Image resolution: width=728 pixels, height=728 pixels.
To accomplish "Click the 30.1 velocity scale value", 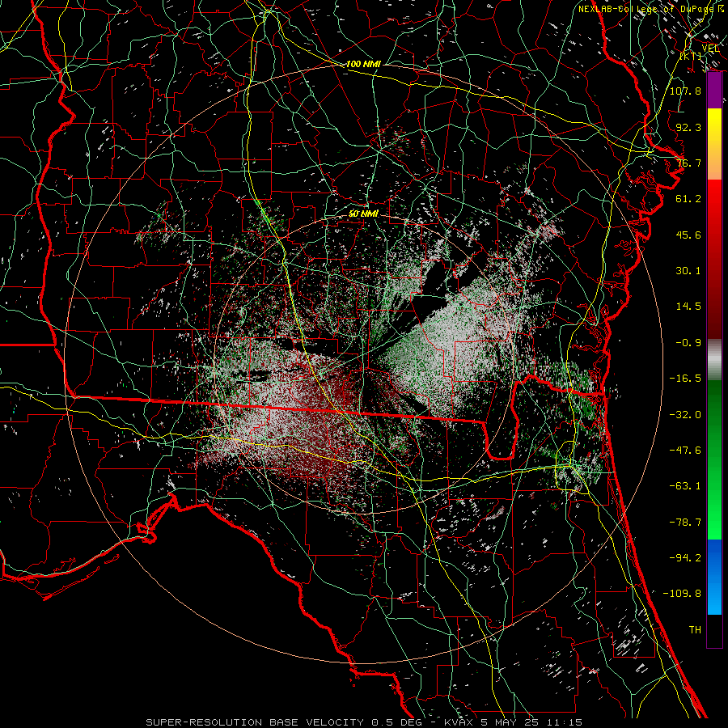I will [x=688, y=271].
